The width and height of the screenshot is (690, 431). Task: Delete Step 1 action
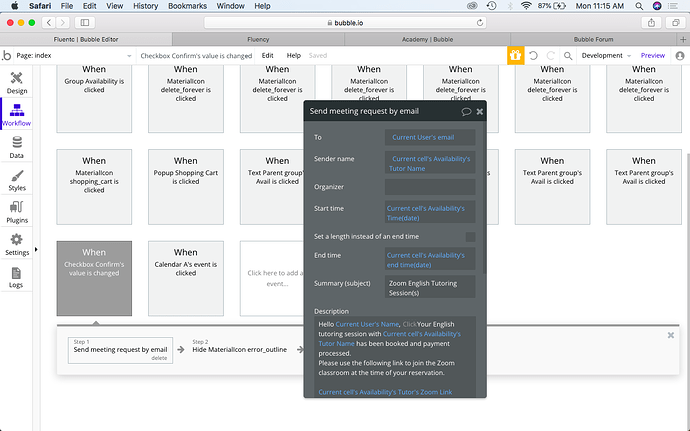[x=159, y=358]
